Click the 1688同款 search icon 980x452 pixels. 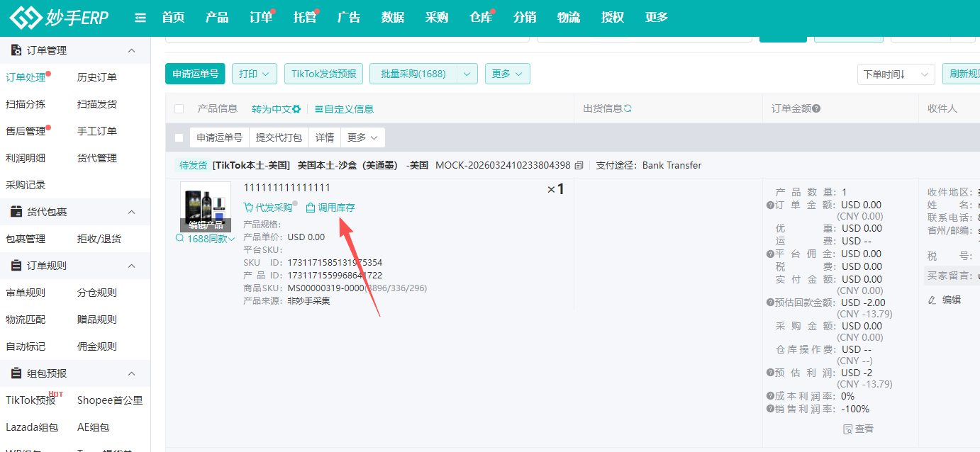[x=180, y=239]
